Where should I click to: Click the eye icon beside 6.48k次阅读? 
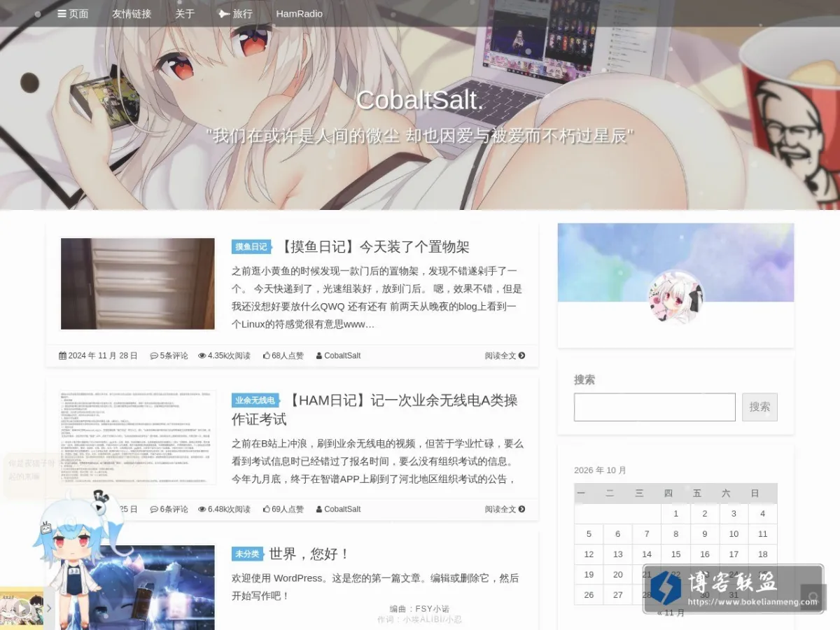click(x=202, y=509)
